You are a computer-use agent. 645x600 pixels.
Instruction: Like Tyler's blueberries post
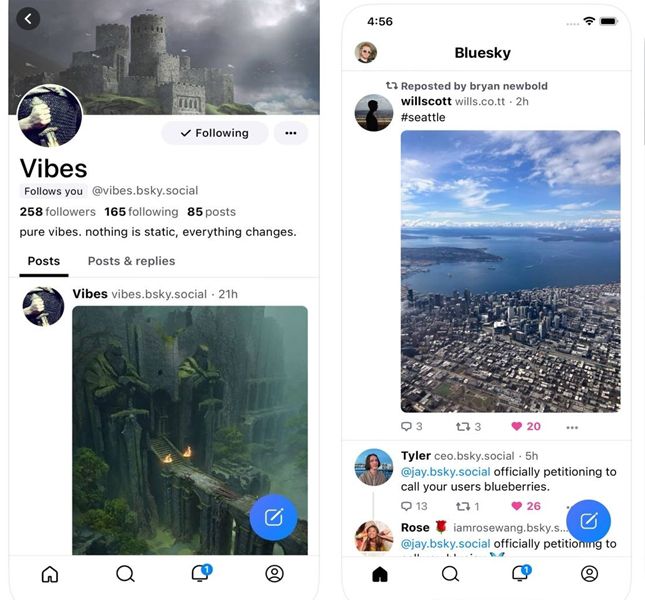526,506
